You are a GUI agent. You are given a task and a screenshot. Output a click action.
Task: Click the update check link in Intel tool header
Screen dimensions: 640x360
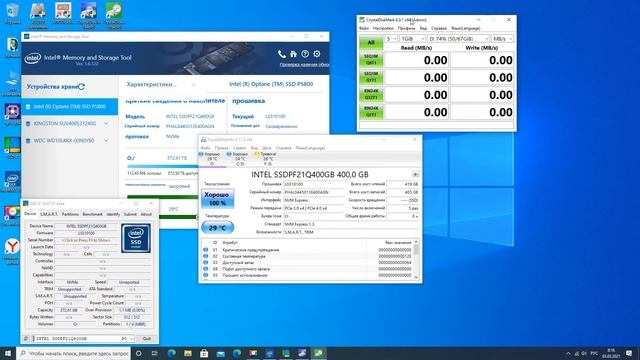(x=304, y=64)
